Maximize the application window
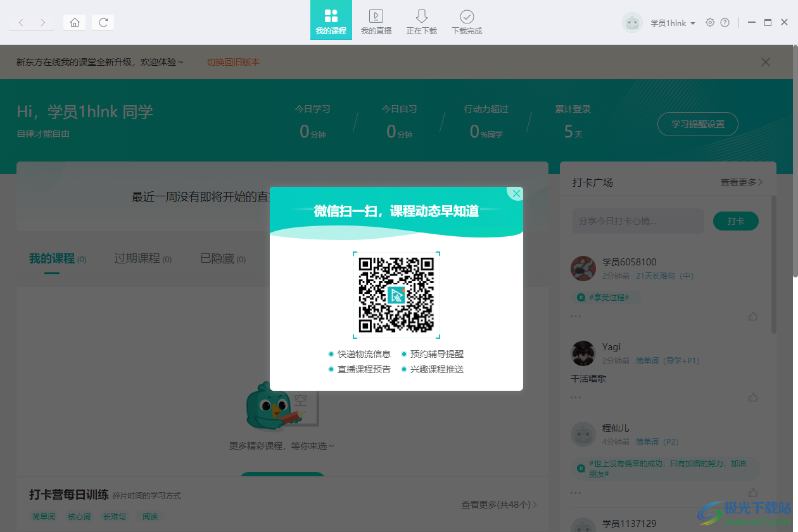Image resolution: width=798 pixels, height=532 pixels. tap(768, 23)
